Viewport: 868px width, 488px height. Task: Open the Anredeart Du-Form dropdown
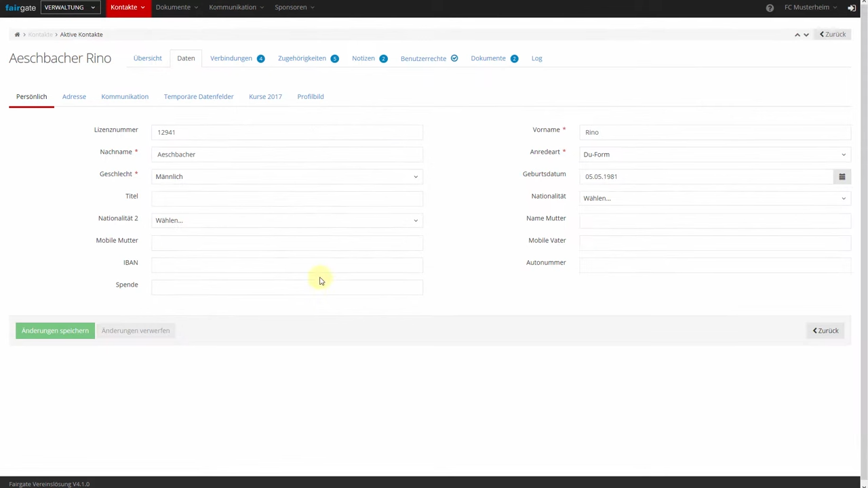click(x=715, y=155)
